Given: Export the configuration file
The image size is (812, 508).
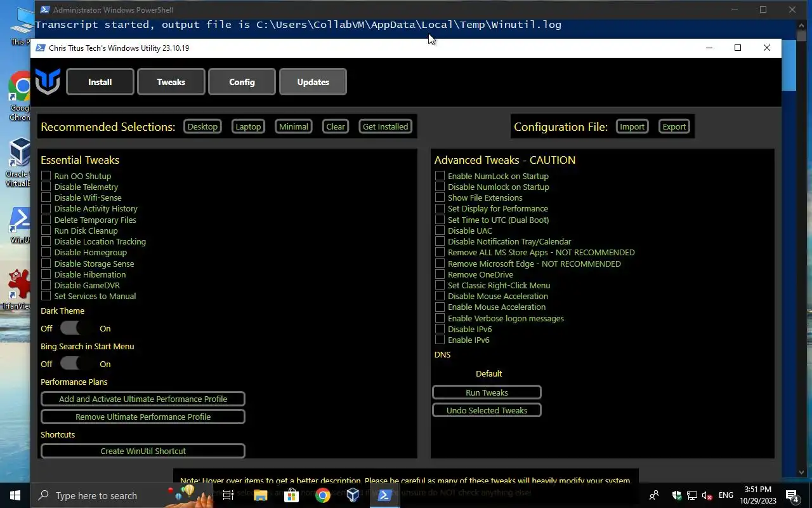Looking at the screenshot, I should pyautogui.click(x=674, y=126).
